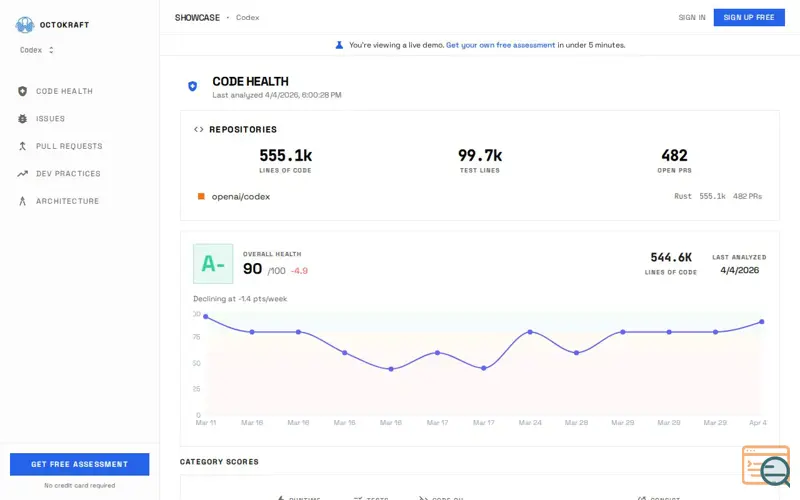Screen dimensions: 800x500
Task: Click the Rust language label
Action: tap(683, 196)
